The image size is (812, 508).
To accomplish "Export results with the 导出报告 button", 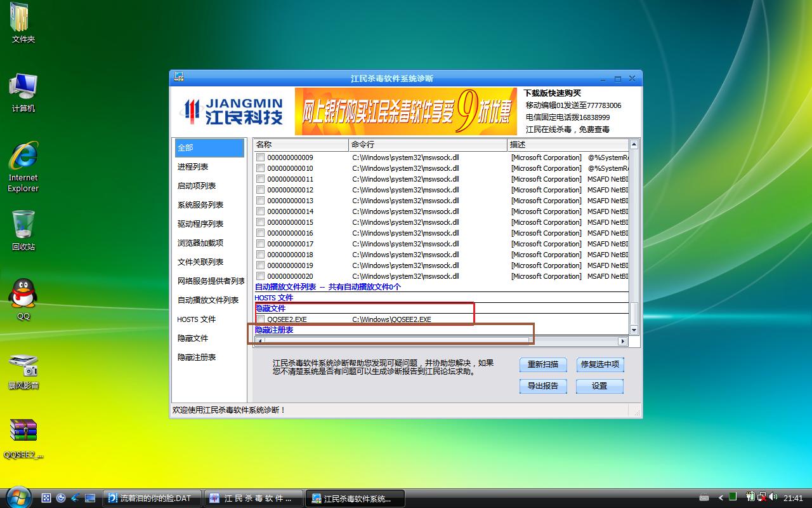I will point(543,386).
